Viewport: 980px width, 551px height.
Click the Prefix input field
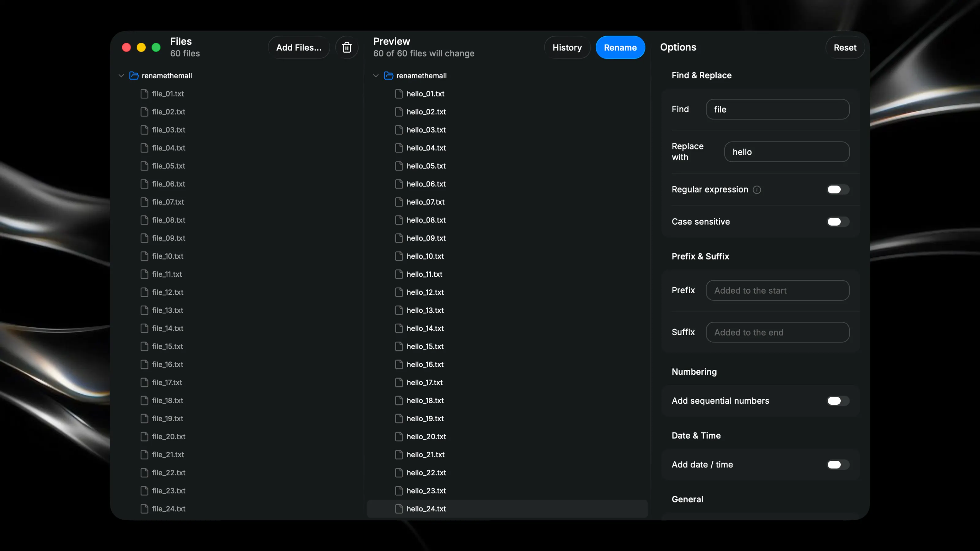(778, 290)
